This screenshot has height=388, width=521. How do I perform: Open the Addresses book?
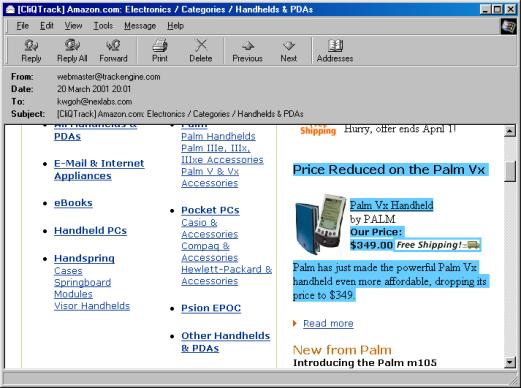coord(335,51)
